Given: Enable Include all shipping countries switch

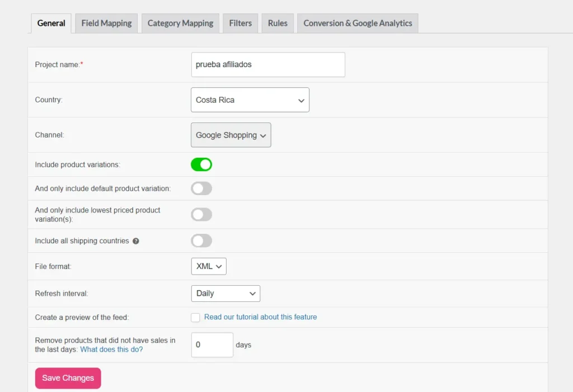Looking at the screenshot, I should [x=201, y=240].
